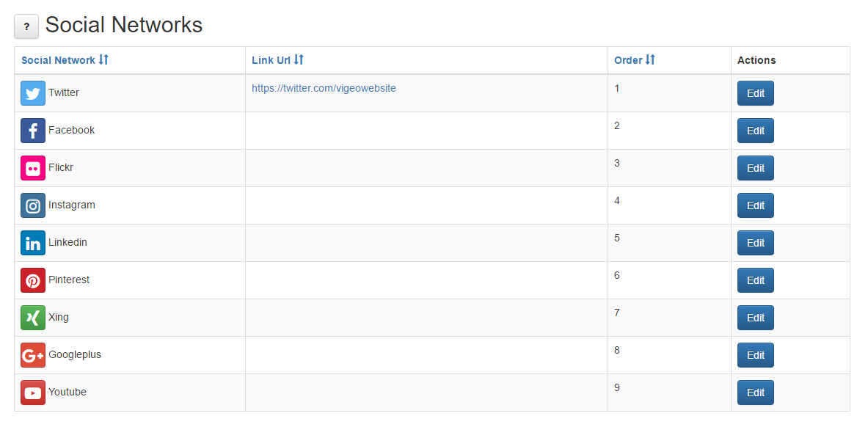
Task: Click the Google Plus icon
Action: pyautogui.click(x=33, y=355)
